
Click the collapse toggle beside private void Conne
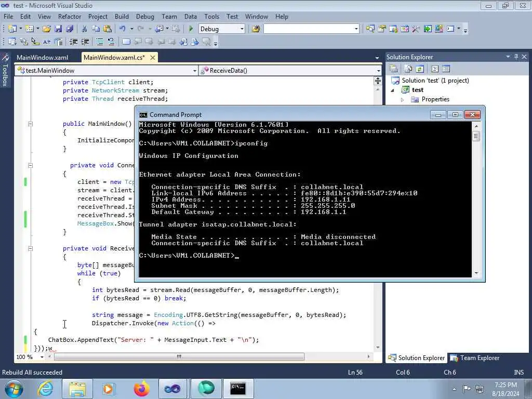pos(30,166)
